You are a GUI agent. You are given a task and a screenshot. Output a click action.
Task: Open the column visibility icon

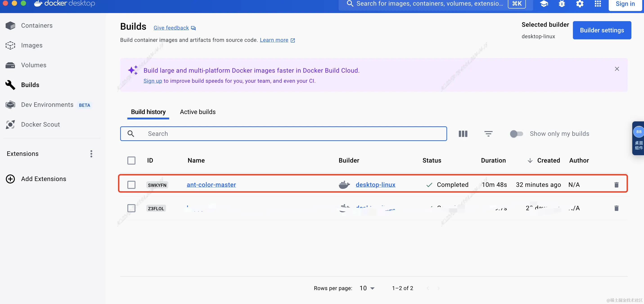463,134
